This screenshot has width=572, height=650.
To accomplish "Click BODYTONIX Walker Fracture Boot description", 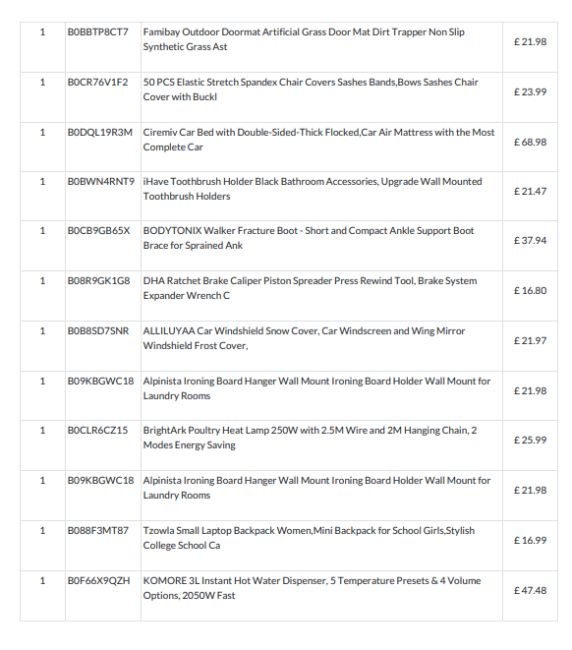I will click(308, 238).
